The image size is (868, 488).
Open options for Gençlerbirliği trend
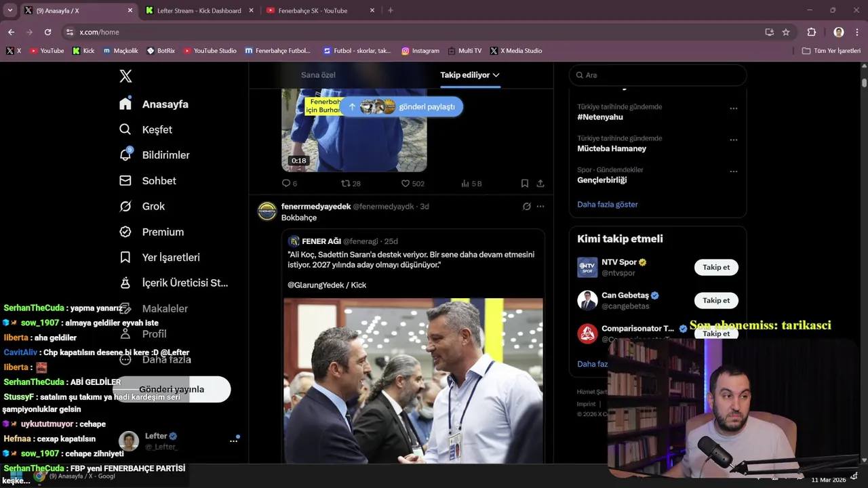(733, 171)
